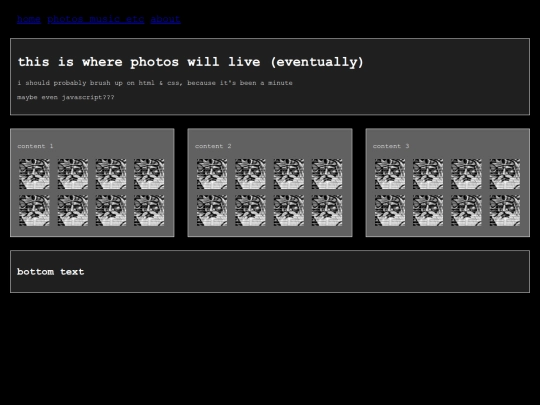Open third top-row photo in content 2

(289, 174)
